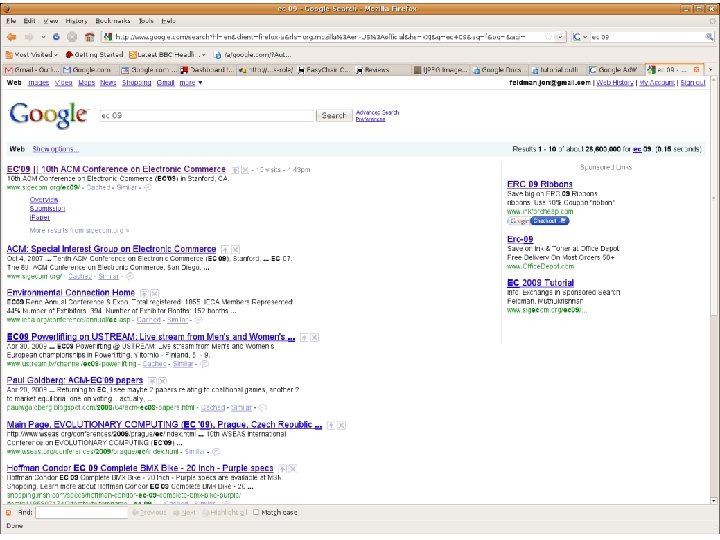The height and width of the screenshot is (540, 720).
Task: Click the Forward navigation arrow
Action: coord(29,37)
